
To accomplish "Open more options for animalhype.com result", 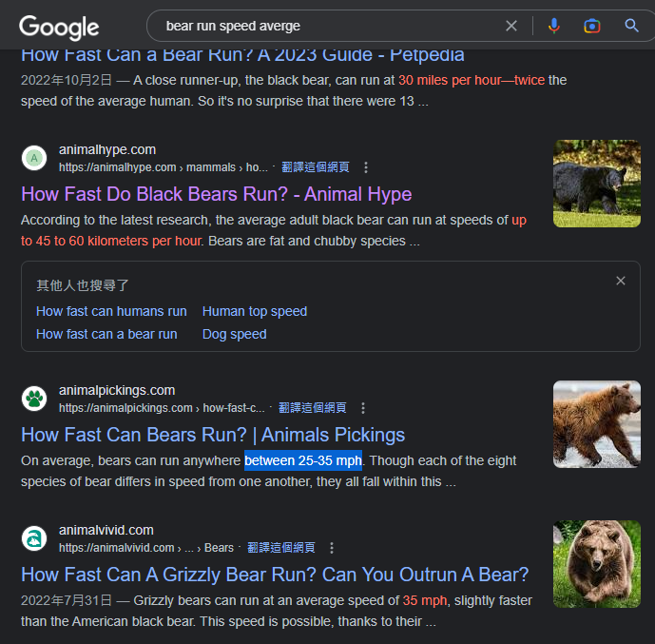I will tap(366, 167).
